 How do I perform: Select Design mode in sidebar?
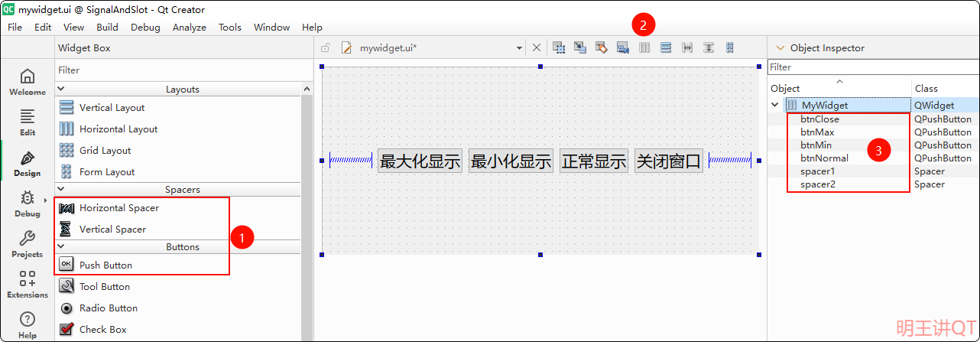click(x=27, y=163)
